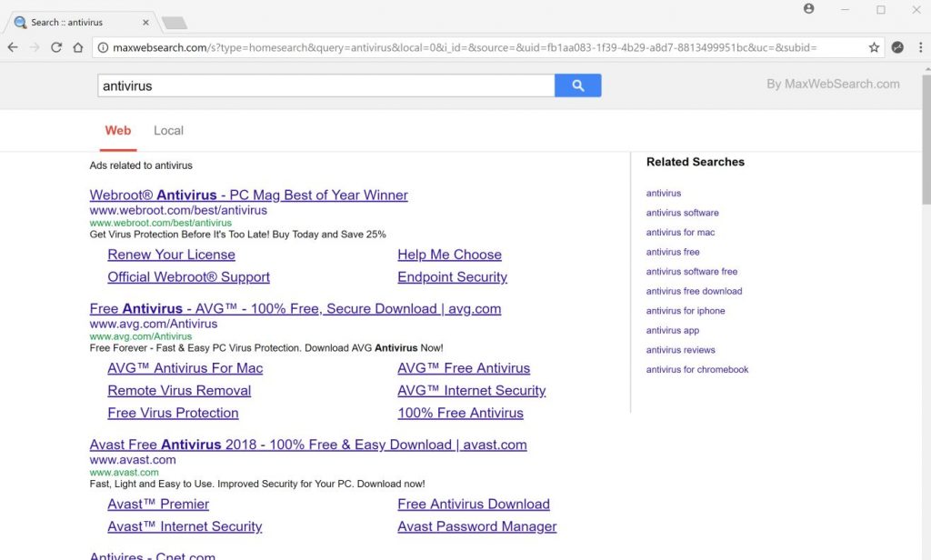The height and width of the screenshot is (560, 931).
Task: Close the 'Search :: antivirus' tab
Action: tap(145, 23)
